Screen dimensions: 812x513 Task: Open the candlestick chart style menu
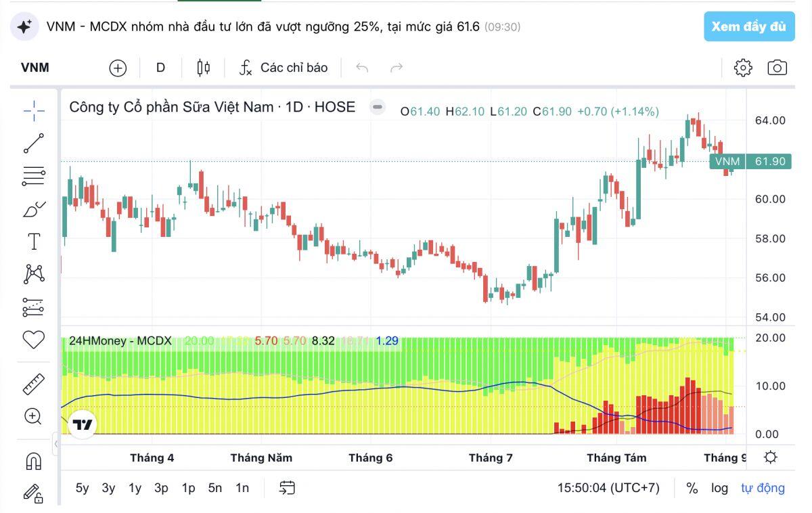point(203,68)
